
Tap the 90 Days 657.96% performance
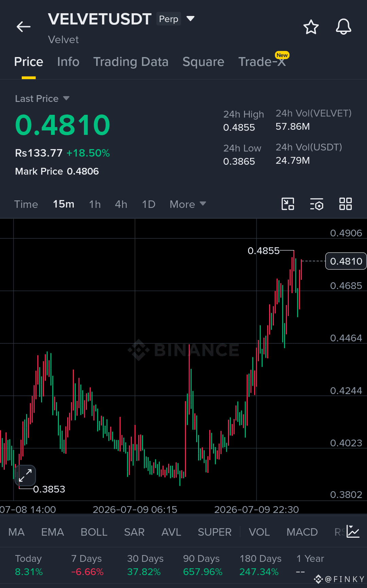203,565
